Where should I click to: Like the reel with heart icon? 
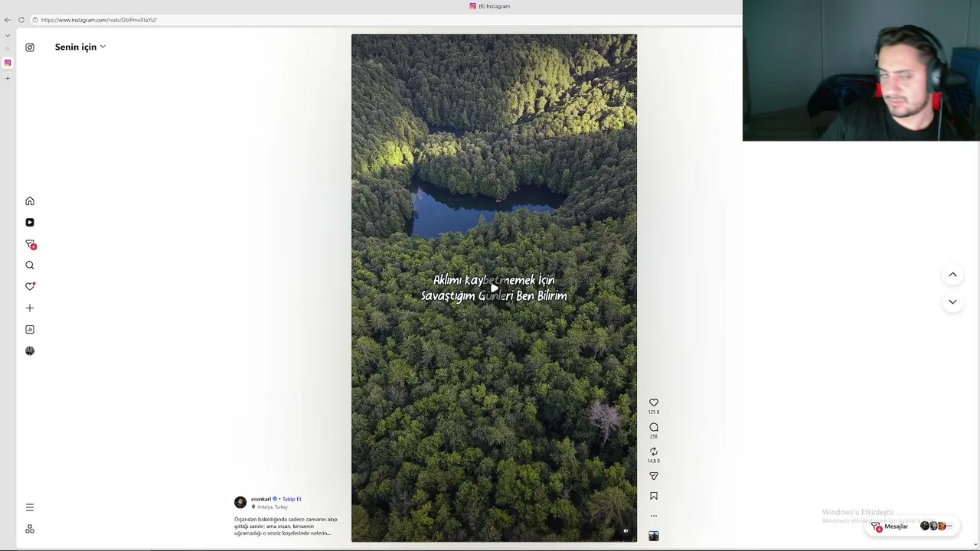[x=654, y=403]
